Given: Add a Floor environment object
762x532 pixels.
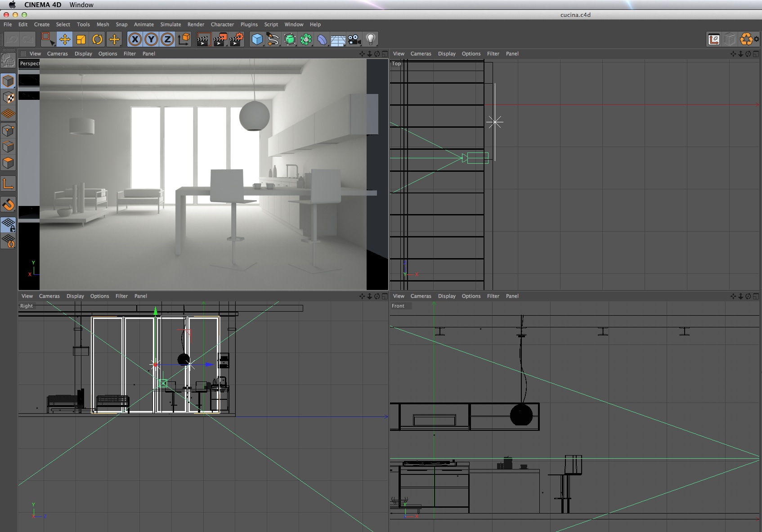Looking at the screenshot, I should pos(338,40).
